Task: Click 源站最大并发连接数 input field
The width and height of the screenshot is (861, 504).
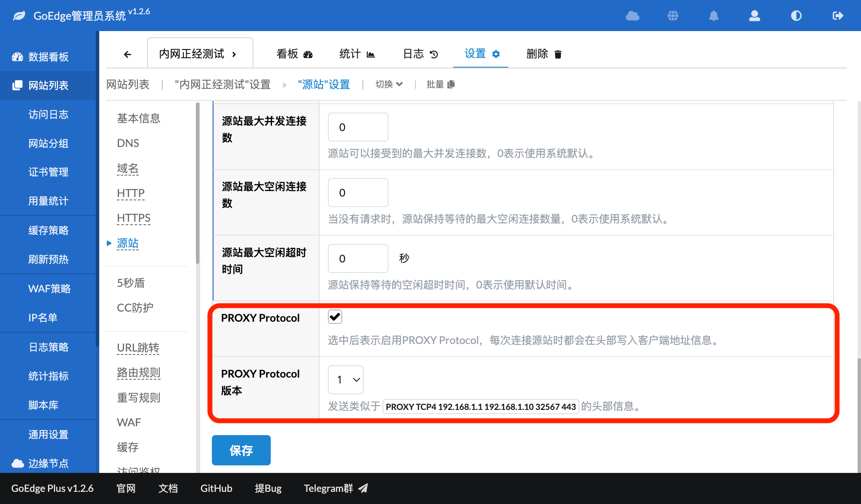Action: (358, 127)
